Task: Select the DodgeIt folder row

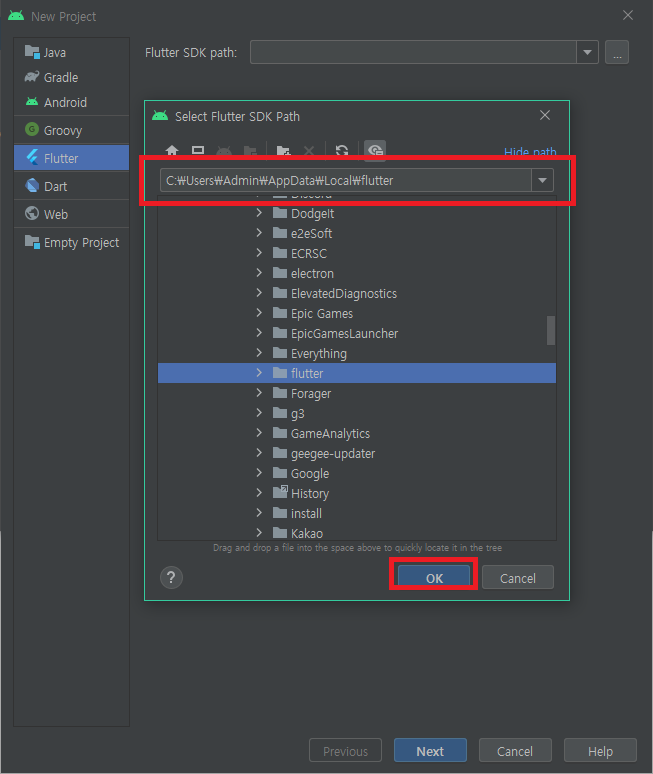Action: pyautogui.click(x=356, y=213)
